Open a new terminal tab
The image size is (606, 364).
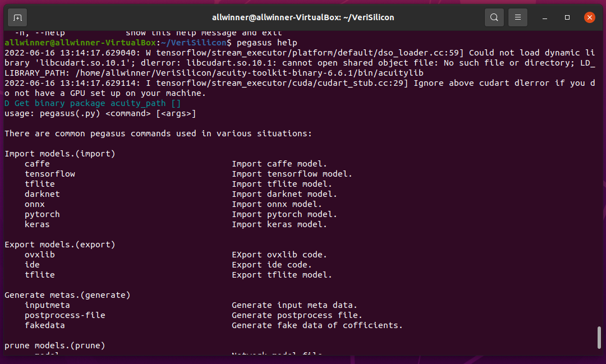click(17, 17)
